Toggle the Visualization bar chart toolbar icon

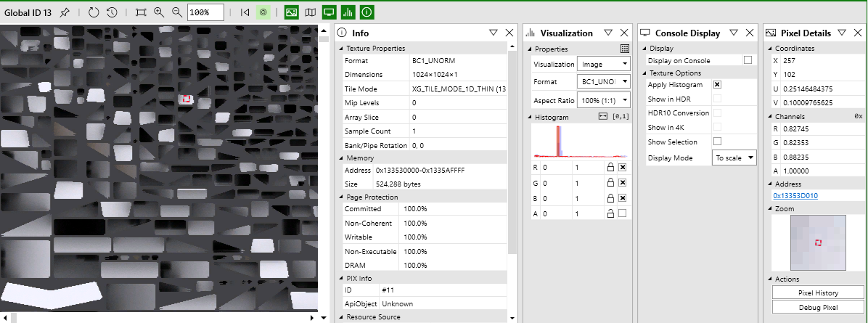click(348, 12)
